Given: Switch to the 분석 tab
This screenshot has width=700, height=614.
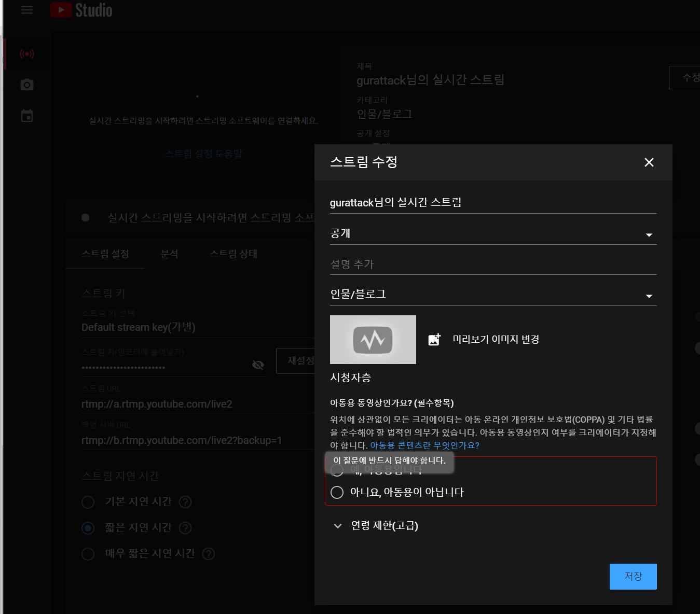Looking at the screenshot, I should pyautogui.click(x=170, y=254).
